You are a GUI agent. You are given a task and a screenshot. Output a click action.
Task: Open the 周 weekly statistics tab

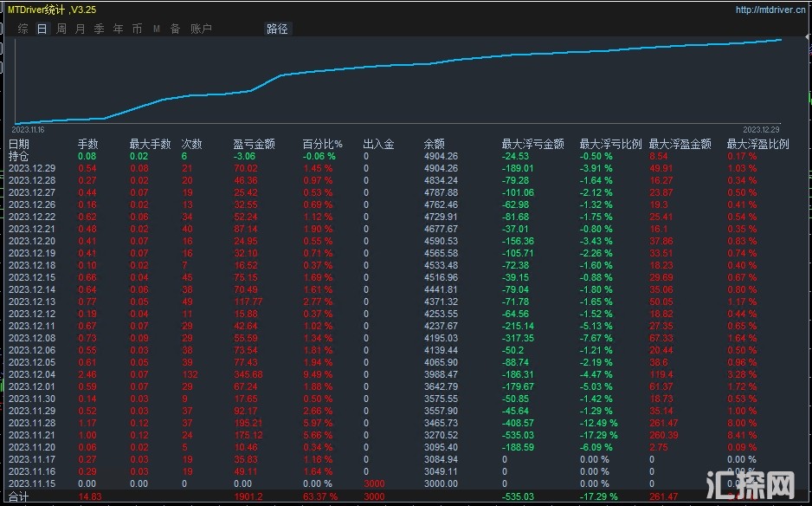61,29
